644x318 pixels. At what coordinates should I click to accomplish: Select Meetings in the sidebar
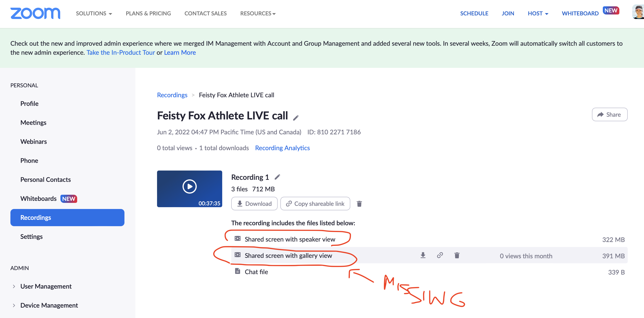click(x=33, y=123)
